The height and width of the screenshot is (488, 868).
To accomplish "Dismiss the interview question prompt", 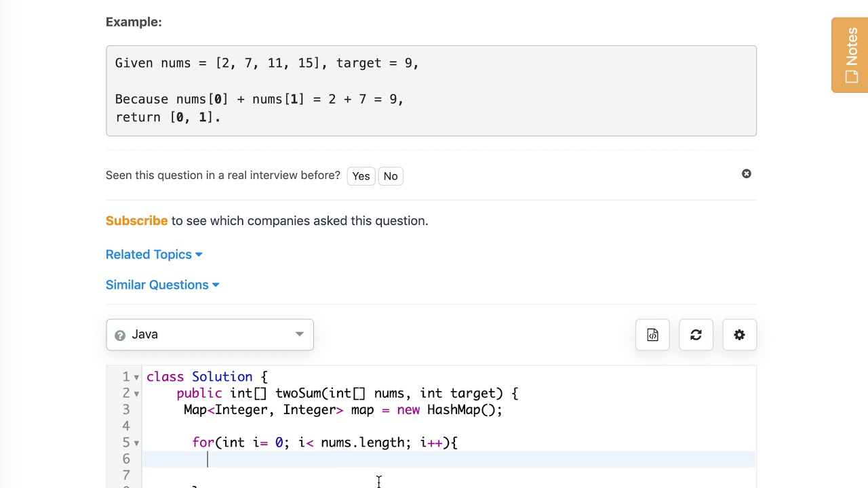I will (747, 174).
